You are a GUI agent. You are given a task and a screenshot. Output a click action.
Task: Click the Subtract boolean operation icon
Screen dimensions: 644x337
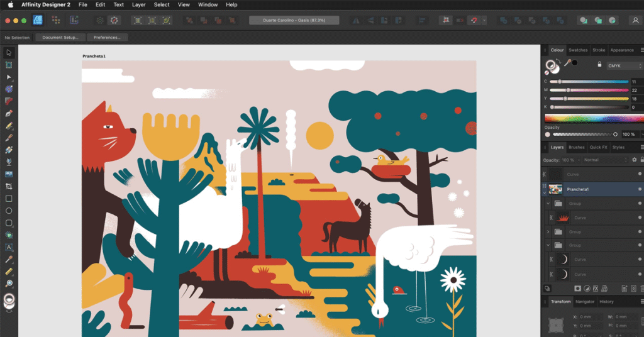click(x=518, y=20)
